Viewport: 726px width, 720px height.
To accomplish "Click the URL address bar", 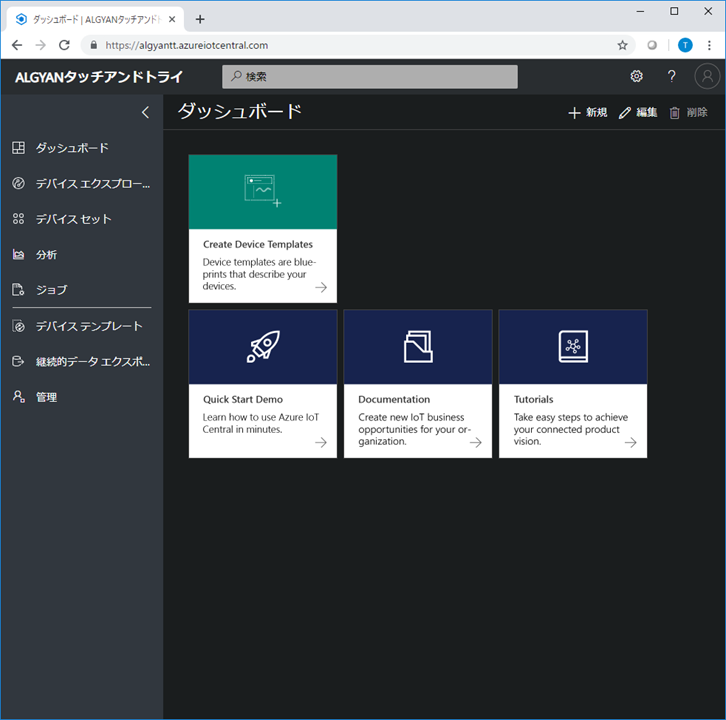I will coord(357,45).
